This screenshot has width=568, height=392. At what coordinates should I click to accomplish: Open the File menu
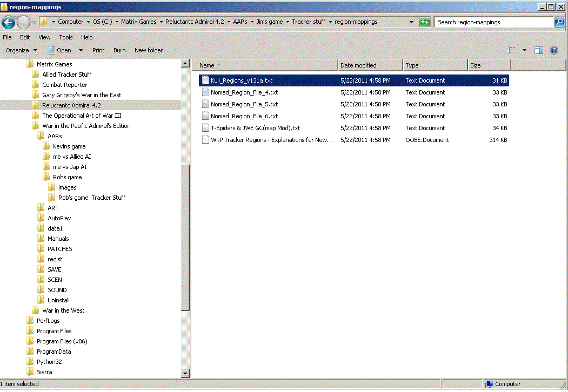tap(7, 37)
